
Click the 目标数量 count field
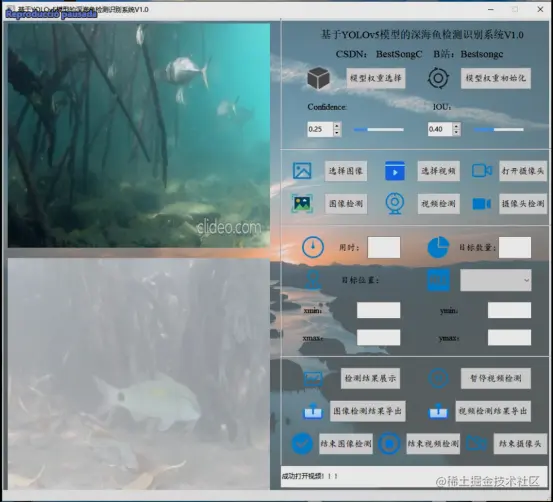pos(514,247)
